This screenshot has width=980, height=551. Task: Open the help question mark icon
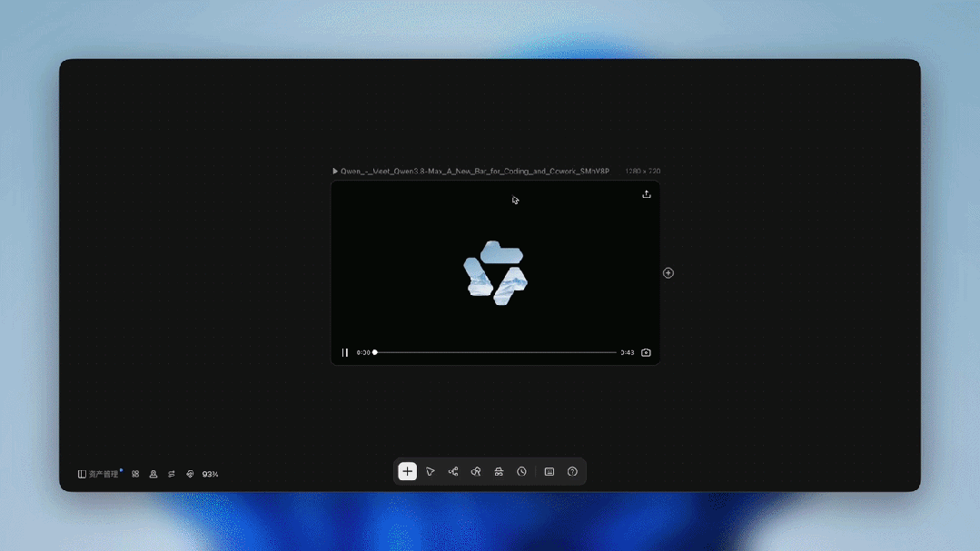click(572, 472)
